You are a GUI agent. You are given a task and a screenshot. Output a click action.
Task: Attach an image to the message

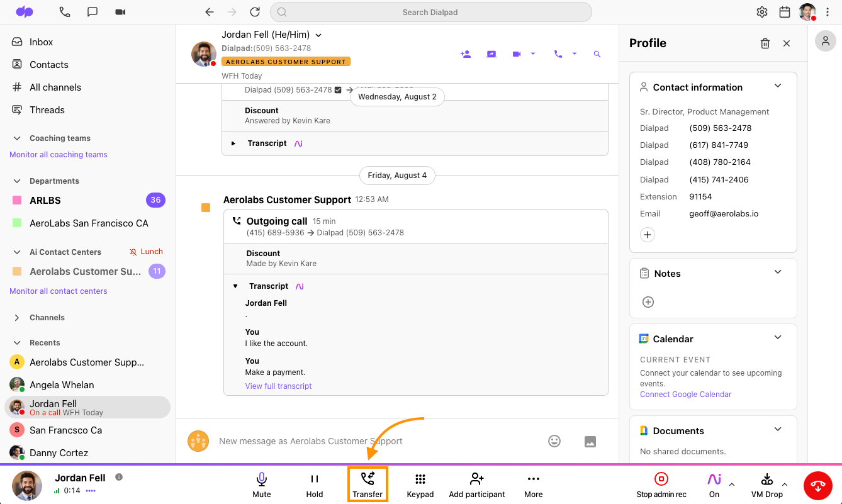point(590,441)
